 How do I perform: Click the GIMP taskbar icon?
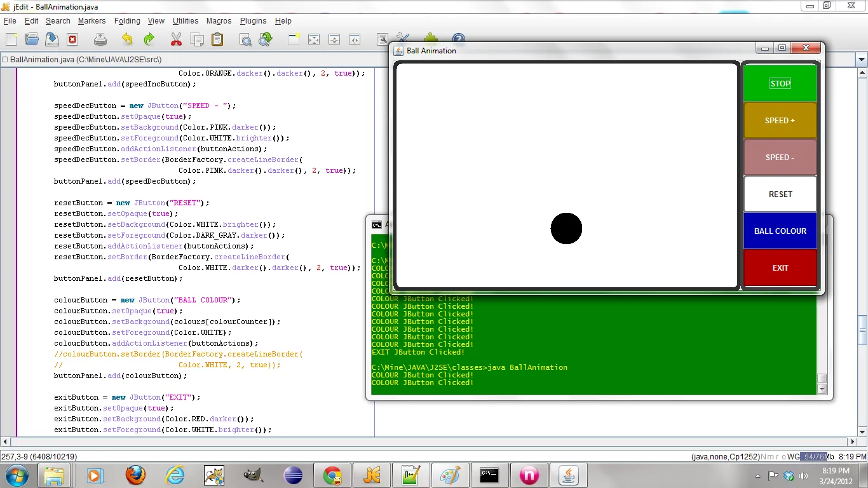[254, 475]
